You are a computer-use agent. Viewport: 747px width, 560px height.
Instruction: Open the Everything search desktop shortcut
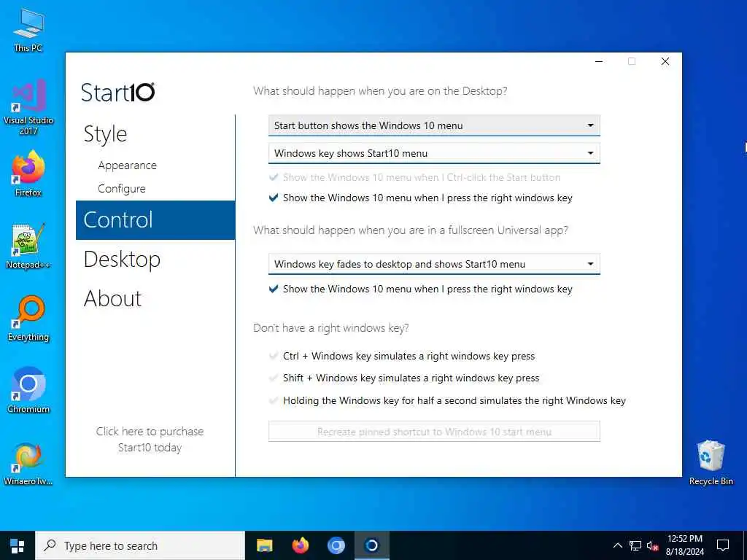pos(28,319)
